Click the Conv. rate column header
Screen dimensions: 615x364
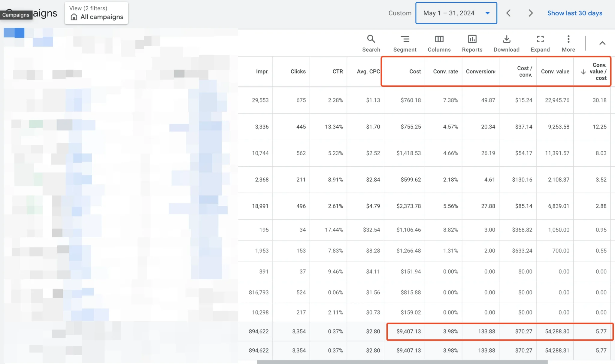coord(445,71)
